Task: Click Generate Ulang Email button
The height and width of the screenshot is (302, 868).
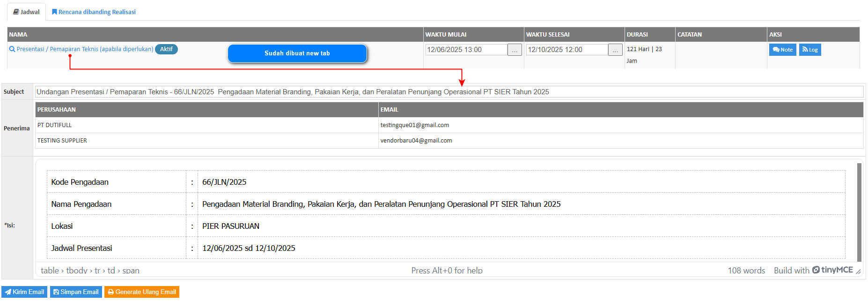Action: point(142,292)
